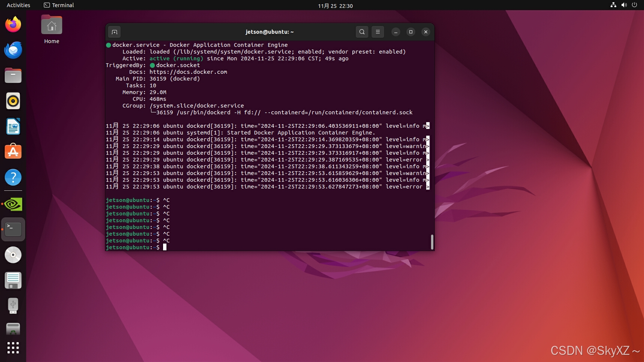Click the terminal scrollbar handle
The height and width of the screenshot is (362, 644).
point(432,242)
